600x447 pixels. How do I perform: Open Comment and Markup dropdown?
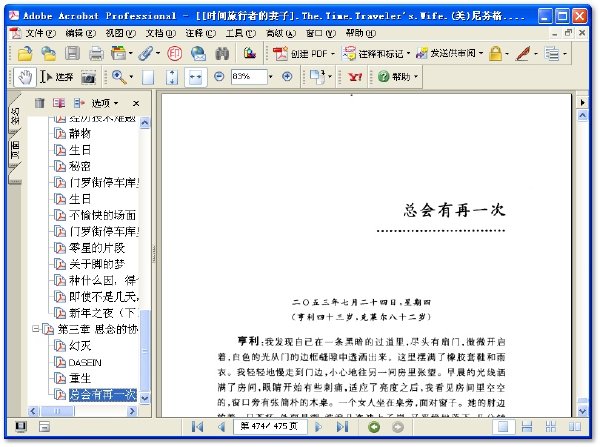[x=408, y=54]
